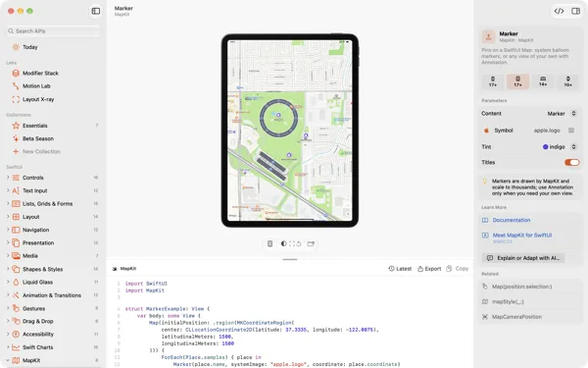Click the apple.logo symbol text field
Viewport: 588px width, 368px height.
[x=547, y=131]
